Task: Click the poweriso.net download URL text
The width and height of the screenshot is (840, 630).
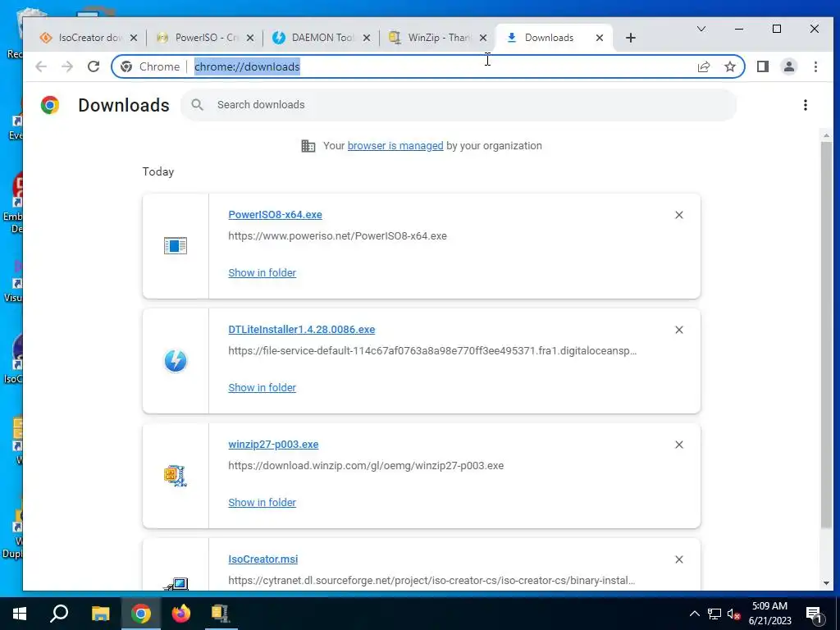Action: coord(337,235)
